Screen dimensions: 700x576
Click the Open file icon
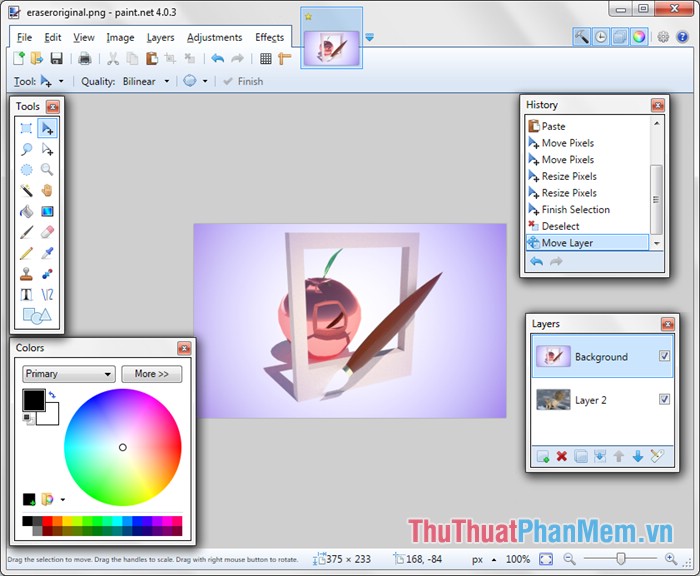[x=37, y=58]
